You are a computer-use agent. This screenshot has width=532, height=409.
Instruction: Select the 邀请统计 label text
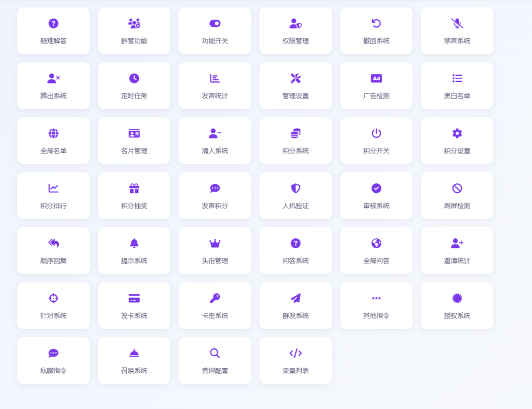coord(457,261)
